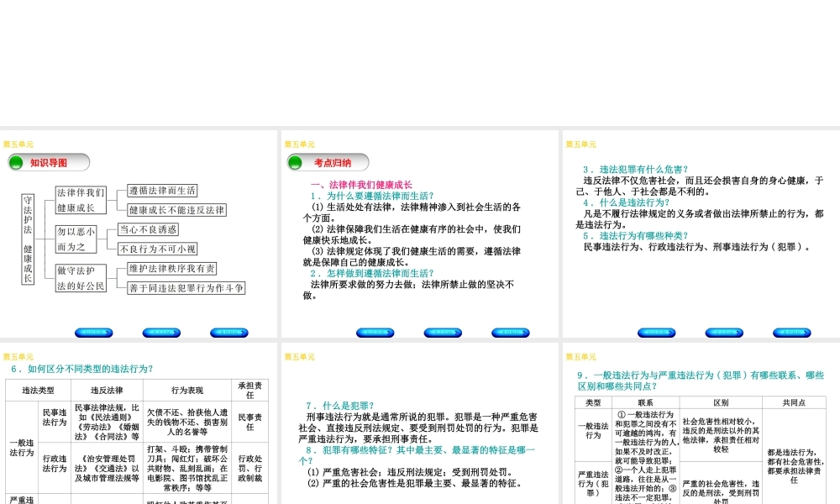840x504 pixels.
Task: Click the 行政处罚、行政制裁 table cell
Action: [249, 468]
